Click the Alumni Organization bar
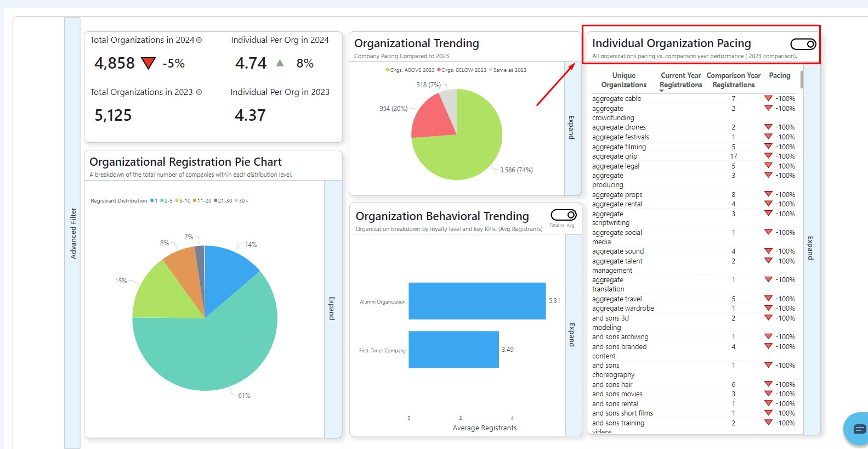The height and width of the screenshot is (449, 868). point(476,301)
